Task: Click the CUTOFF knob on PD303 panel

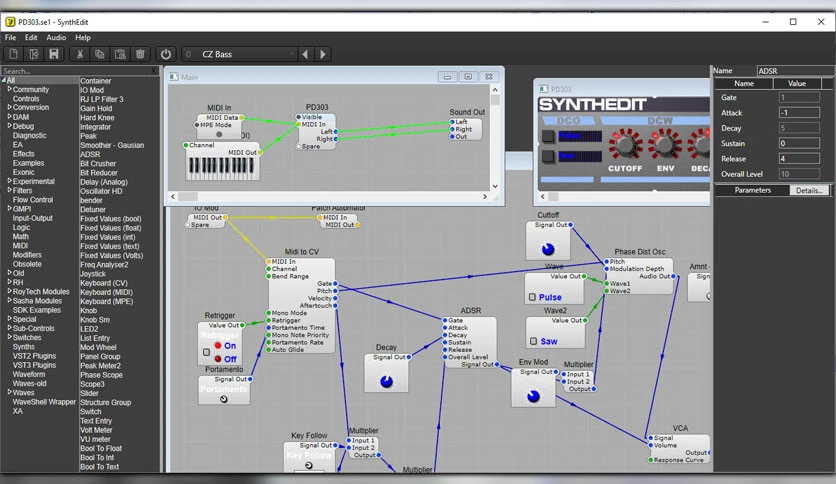Action: [625, 144]
